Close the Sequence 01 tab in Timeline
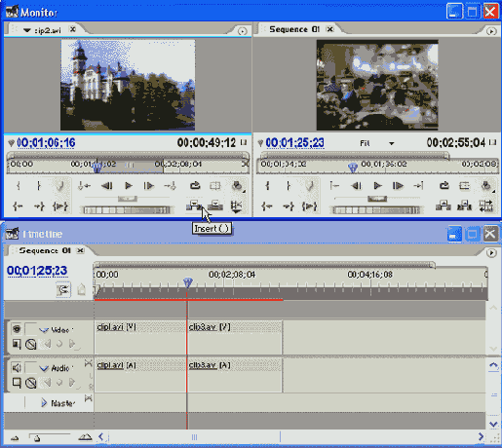Image resolution: width=502 pixels, height=448 pixels. (80, 250)
